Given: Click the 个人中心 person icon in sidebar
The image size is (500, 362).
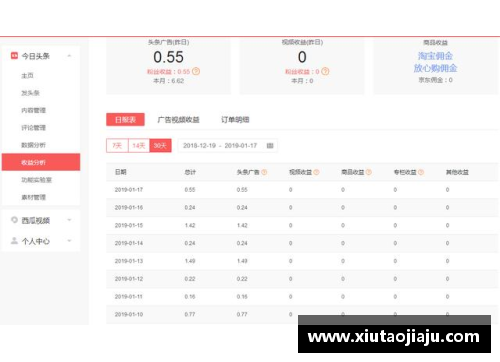Looking at the screenshot, I should click(x=14, y=240).
